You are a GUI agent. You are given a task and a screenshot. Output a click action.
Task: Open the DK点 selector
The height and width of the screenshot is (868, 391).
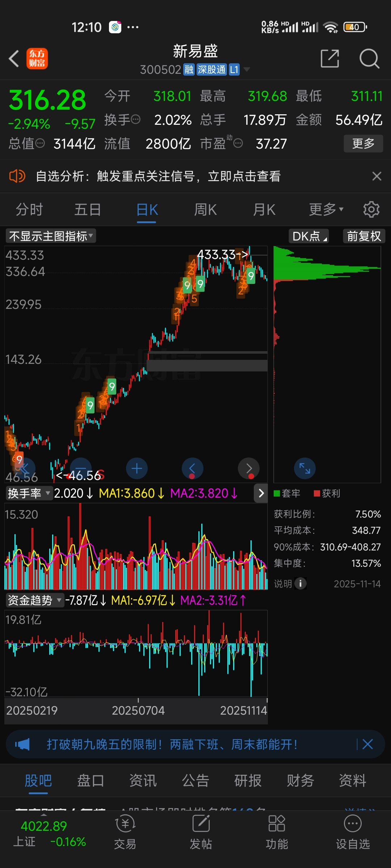point(309,236)
